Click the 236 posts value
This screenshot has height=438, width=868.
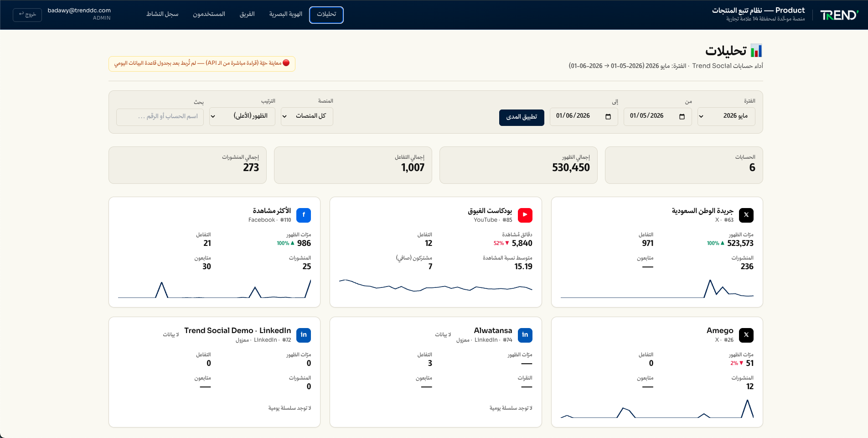coord(747,266)
